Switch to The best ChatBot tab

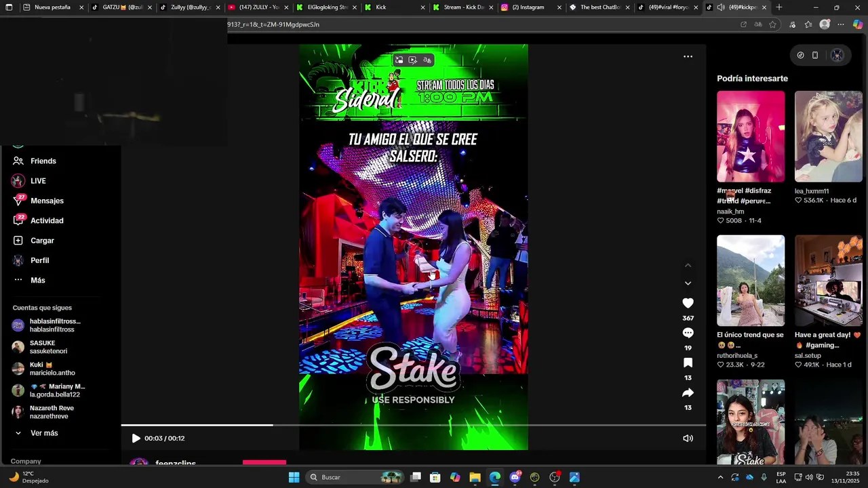599,7
